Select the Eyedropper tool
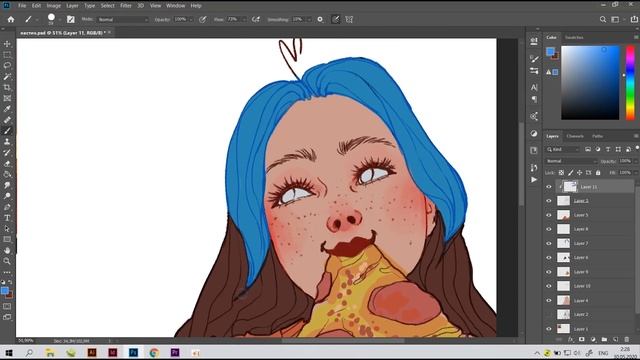Viewport: 640px width, 360px height. [7, 109]
